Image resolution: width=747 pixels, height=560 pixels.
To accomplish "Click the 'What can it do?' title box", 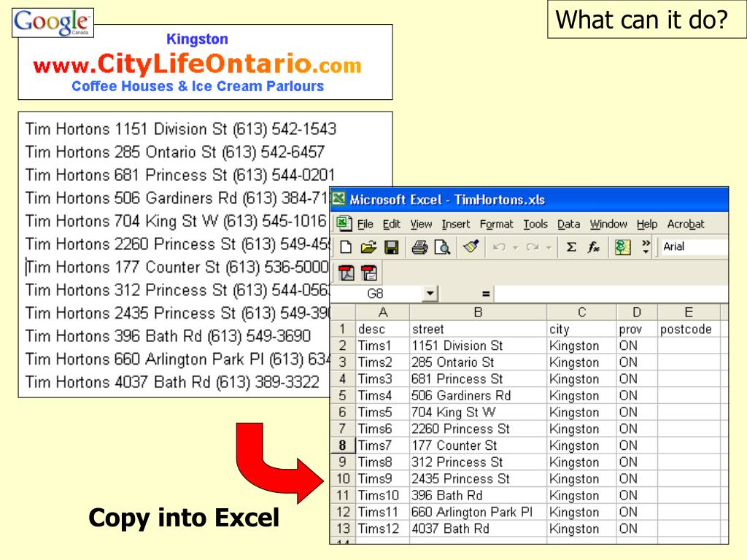I will click(x=647, y=20).
